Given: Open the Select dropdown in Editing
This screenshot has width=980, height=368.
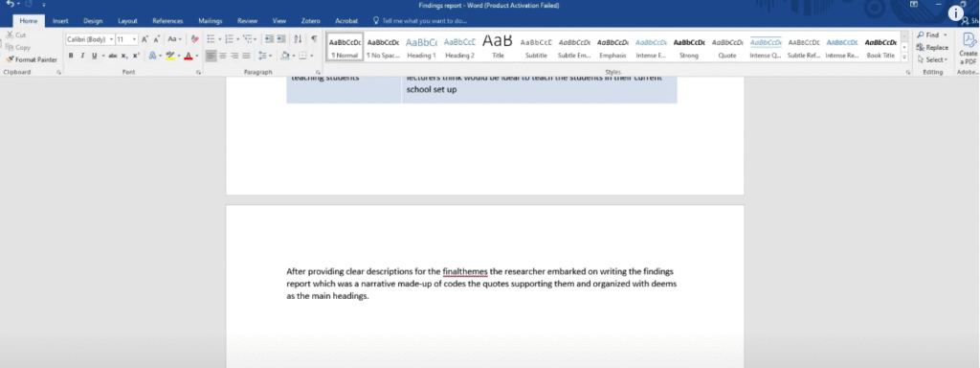Looking at the screenshot, I should pyautogui.click(x=932, y=59).
